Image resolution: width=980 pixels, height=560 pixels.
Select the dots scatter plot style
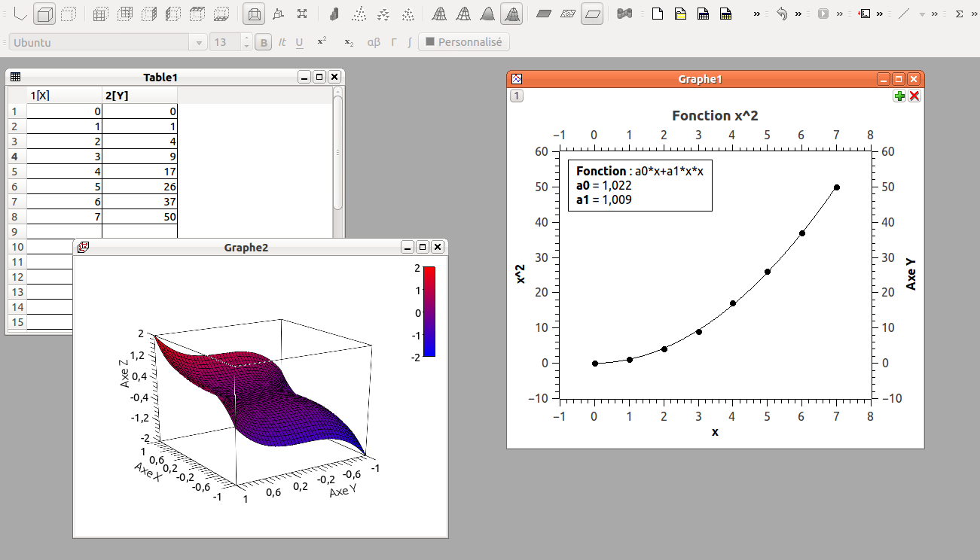[359, 14]
